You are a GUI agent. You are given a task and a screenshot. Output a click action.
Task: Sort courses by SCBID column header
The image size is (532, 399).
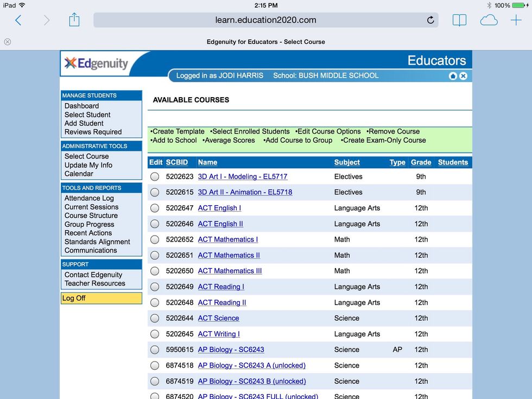click(177, 162)
